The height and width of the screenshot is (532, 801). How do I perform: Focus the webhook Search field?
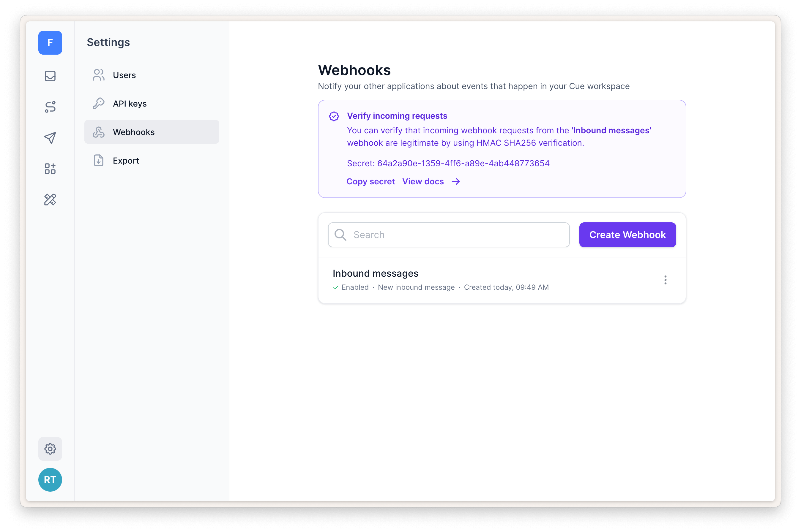pyautogui.click(x=449, y=235)
